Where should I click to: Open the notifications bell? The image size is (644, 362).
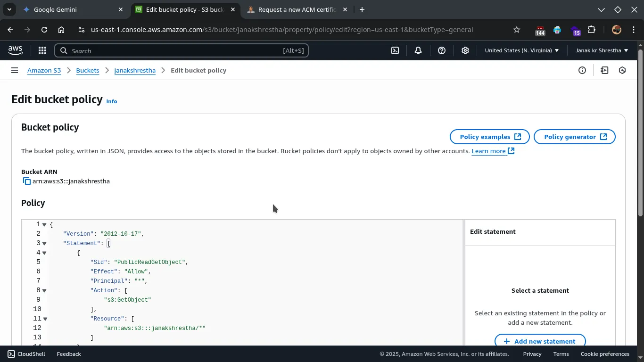[418, 50]
